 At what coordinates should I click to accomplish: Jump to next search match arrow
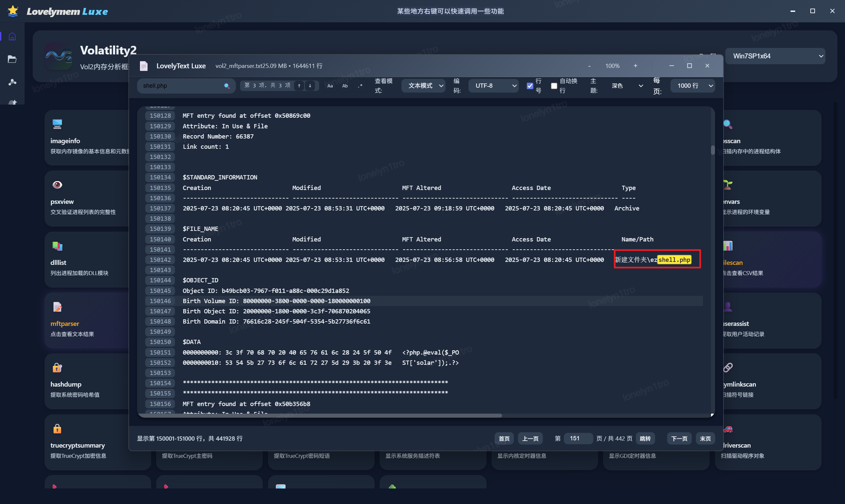click(x=310, y=86)
